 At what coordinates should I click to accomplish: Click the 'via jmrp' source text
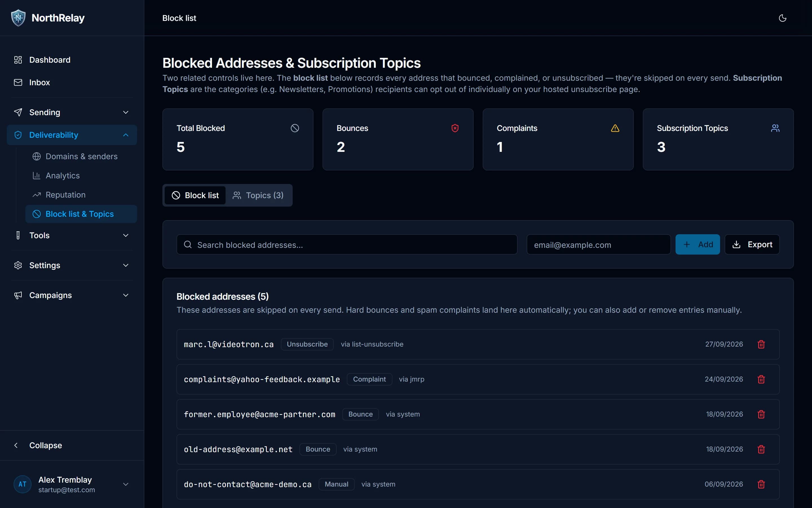tap(411, 379)
